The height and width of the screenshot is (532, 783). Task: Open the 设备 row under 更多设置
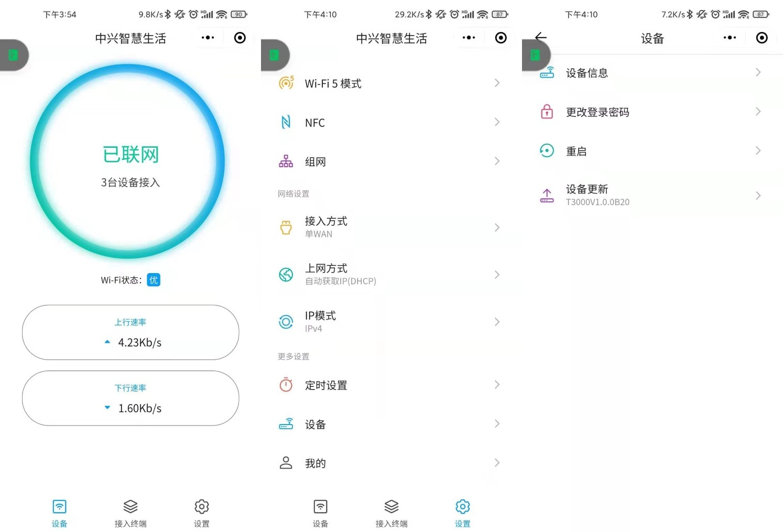click(x=391, y=424)
